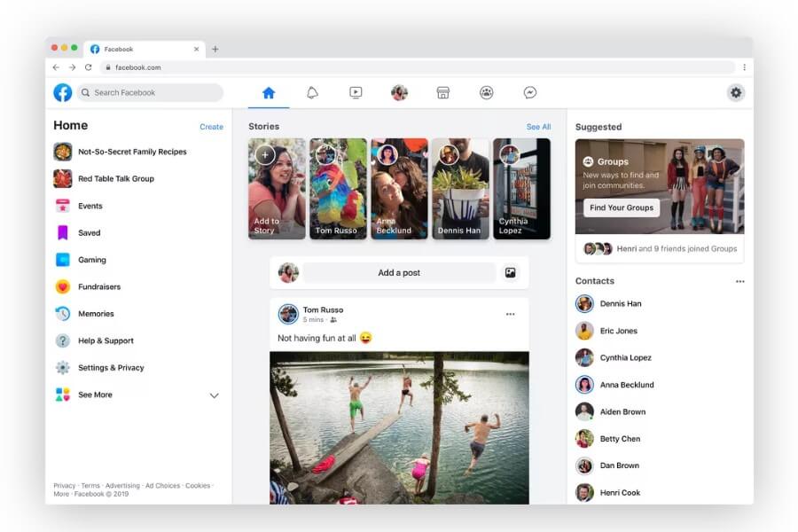
Task: Open the Messenger icon
Action: (x=530, y=92)
